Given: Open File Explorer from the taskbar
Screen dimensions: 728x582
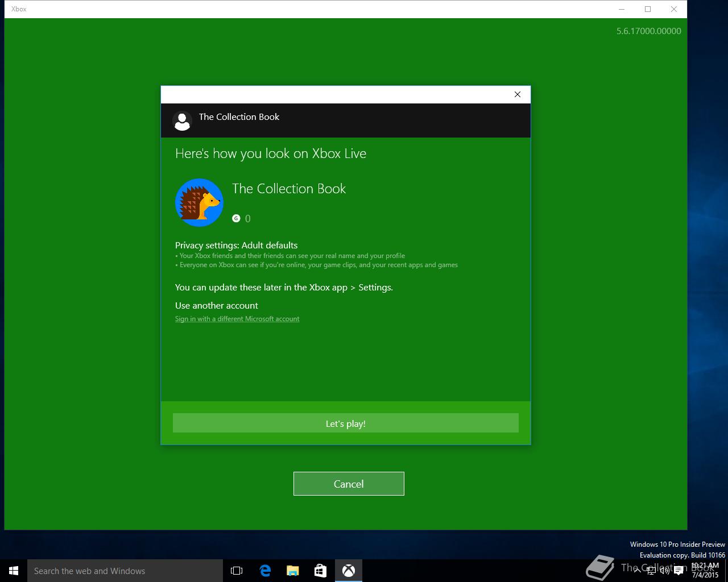Looking at the screenshot, I should (293, 571).
